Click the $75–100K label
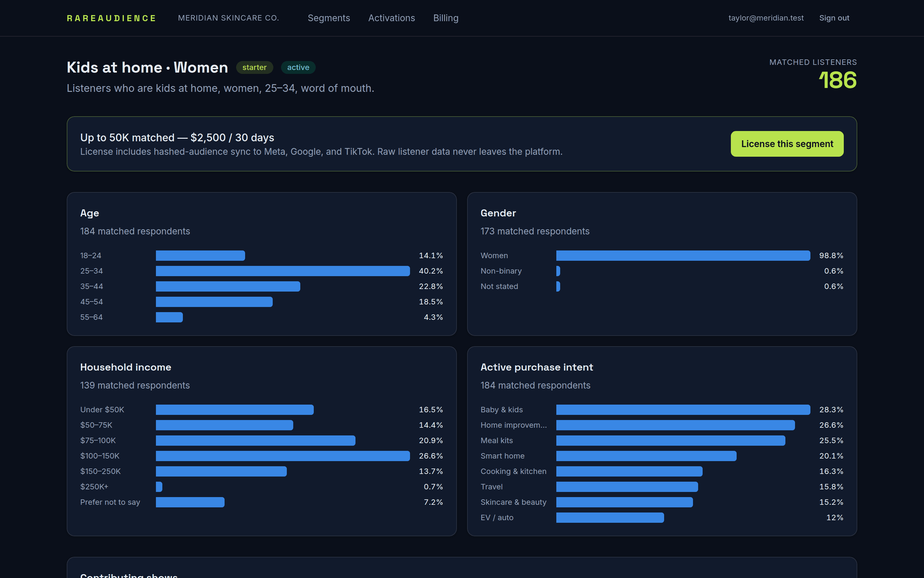 coord(98,440)
